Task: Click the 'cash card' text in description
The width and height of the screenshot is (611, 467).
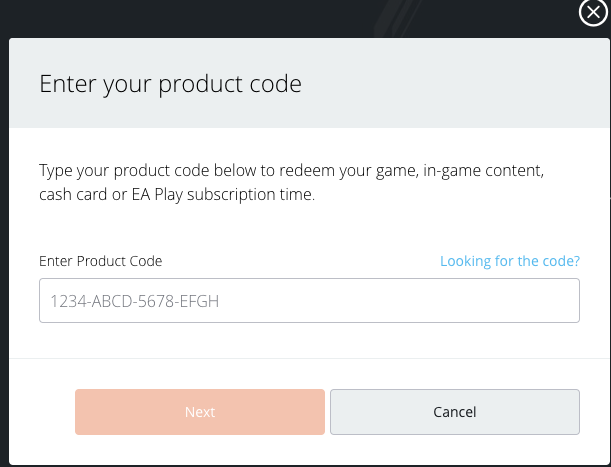Action: pos(73,195)
